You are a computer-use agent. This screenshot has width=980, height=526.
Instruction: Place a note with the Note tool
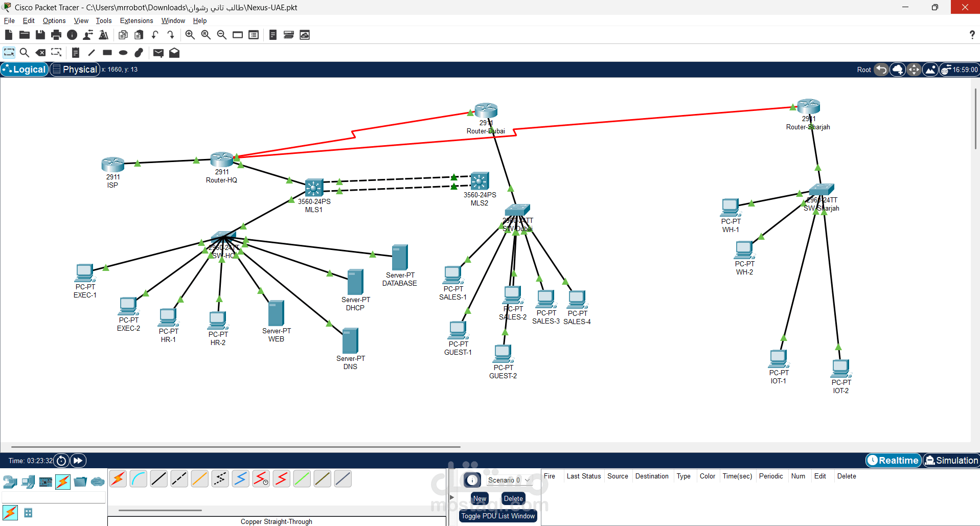click(76, 53)
